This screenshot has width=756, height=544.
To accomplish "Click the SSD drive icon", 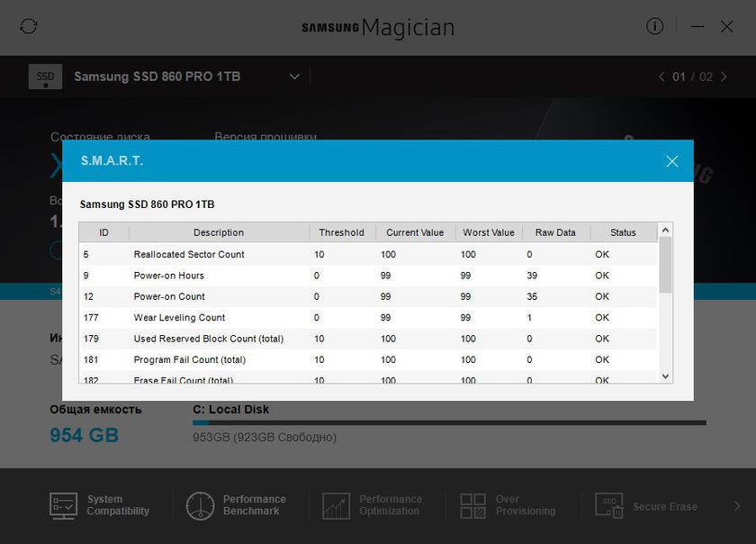I will [x=45, y=77].
